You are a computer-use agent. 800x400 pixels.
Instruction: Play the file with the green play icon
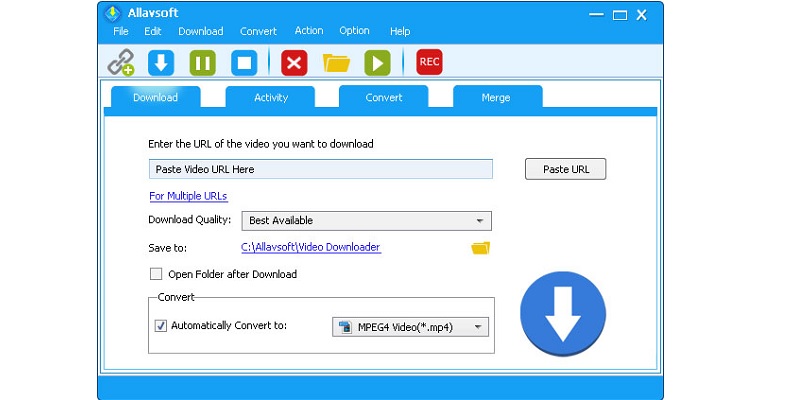[x=378, y=63]
